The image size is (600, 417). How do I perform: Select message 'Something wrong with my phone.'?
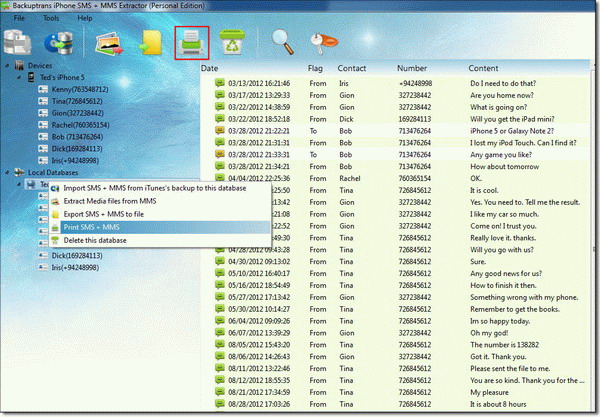coord(524,297)
